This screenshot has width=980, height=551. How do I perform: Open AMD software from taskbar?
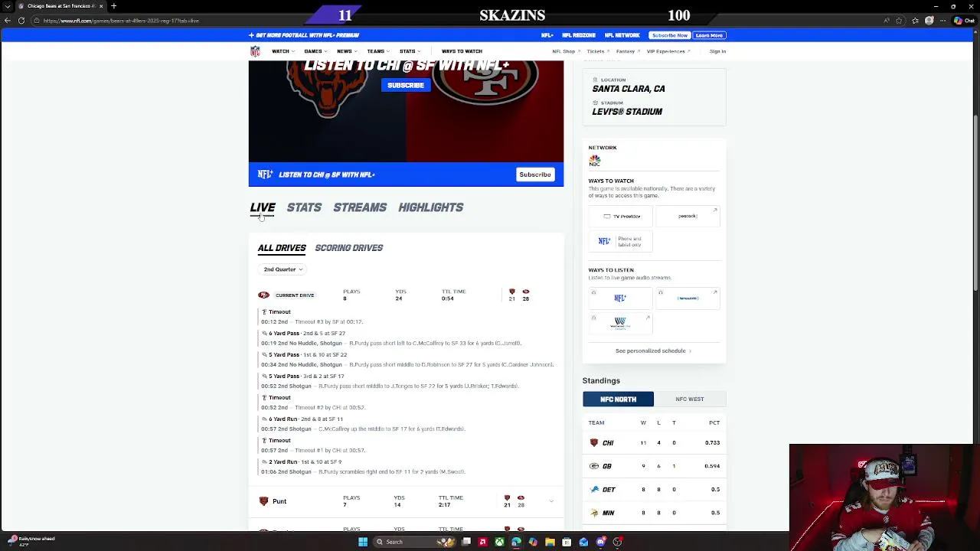pyautogui.click(x=482, y=542)
